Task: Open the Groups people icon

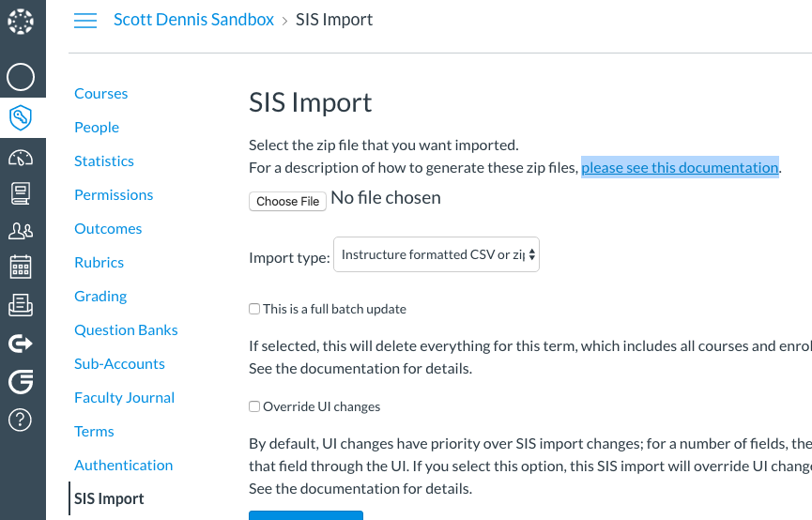Action: [x=21, y=230]
